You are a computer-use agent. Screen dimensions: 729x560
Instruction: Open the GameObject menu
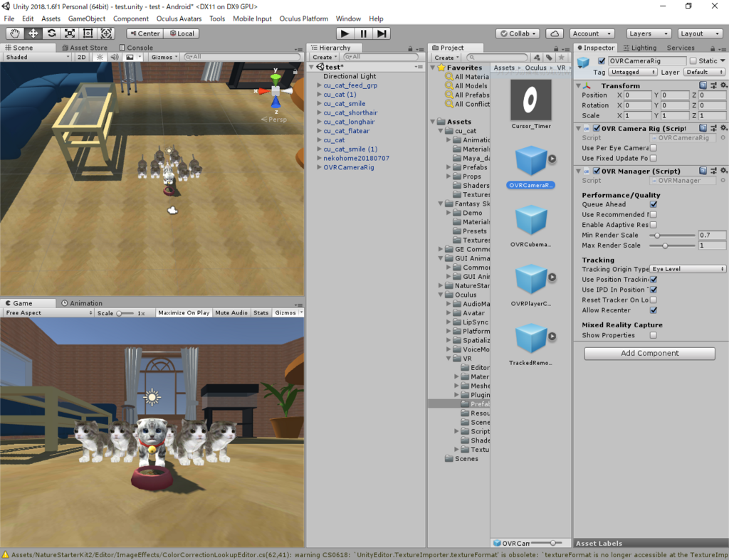tap(87, 19)
